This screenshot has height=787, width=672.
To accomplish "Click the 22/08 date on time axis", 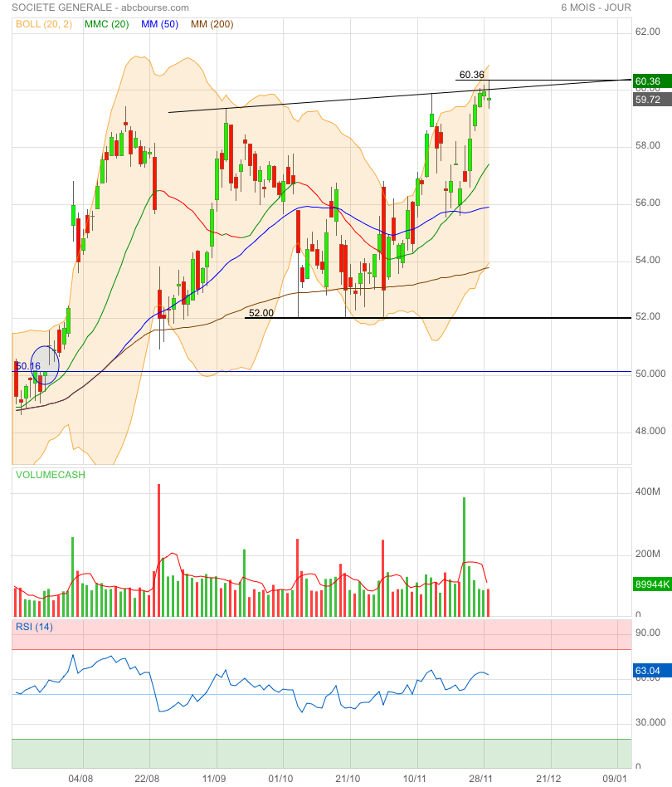I will 147,779.
